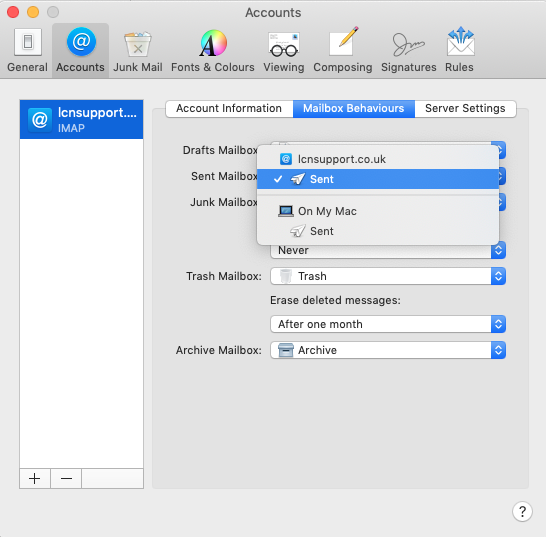Choose the checked Sent mailbox under lcnsupport.co.uk

pyautogui.click(x=378, y=179)
